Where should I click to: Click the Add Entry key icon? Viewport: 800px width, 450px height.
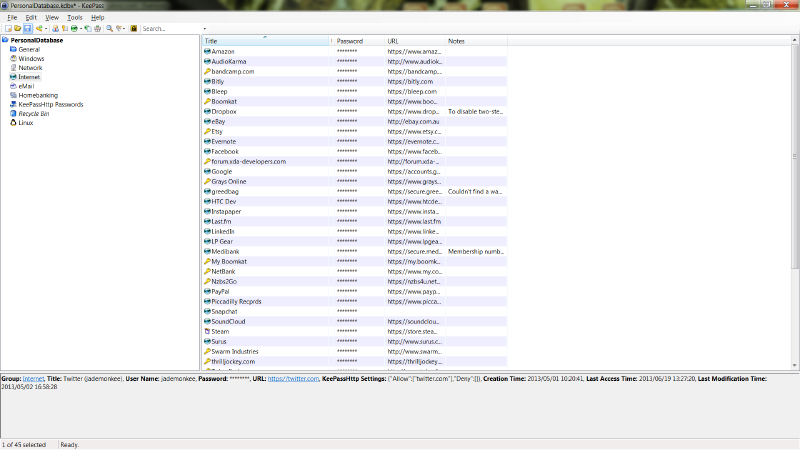tap(39, 29)
